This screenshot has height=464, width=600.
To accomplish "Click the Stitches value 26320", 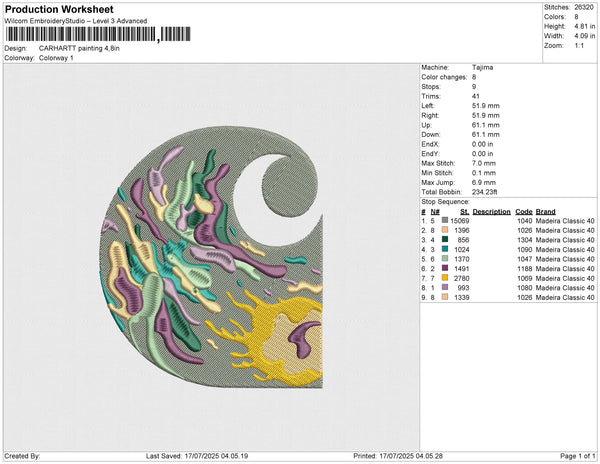I will point(584,7).
